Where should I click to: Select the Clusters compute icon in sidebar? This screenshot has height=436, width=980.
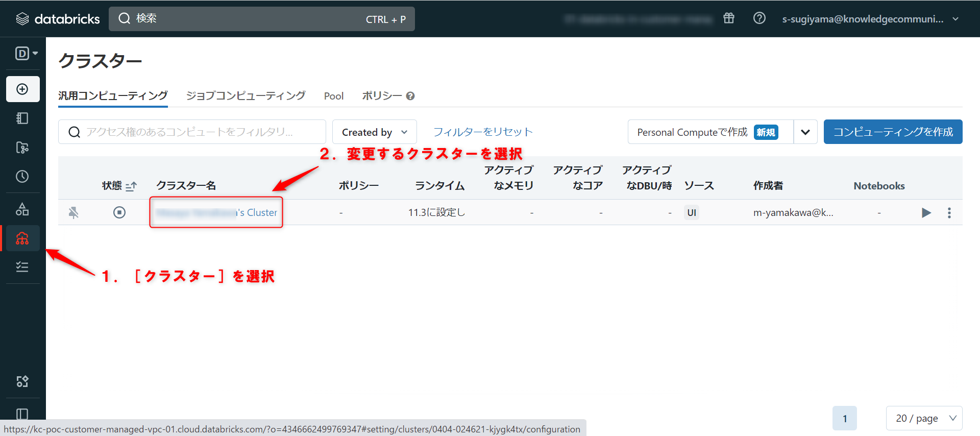point(22,238)
